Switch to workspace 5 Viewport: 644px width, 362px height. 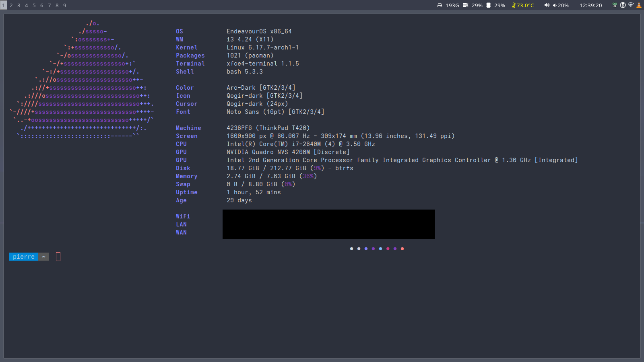tap(34, 5)
